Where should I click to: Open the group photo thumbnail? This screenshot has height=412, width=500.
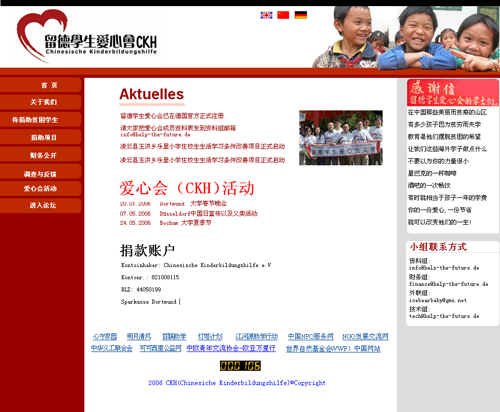point(341,138)
